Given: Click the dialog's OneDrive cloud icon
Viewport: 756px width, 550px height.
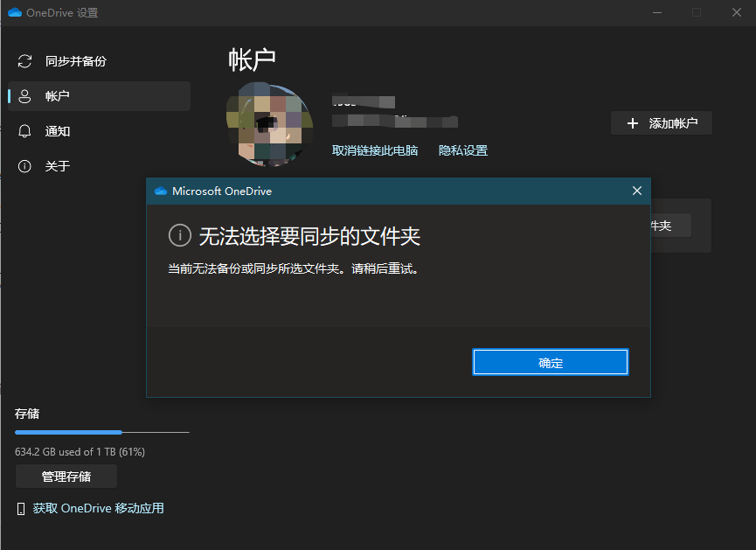Looking at the screenshot, I should point(161,191).
